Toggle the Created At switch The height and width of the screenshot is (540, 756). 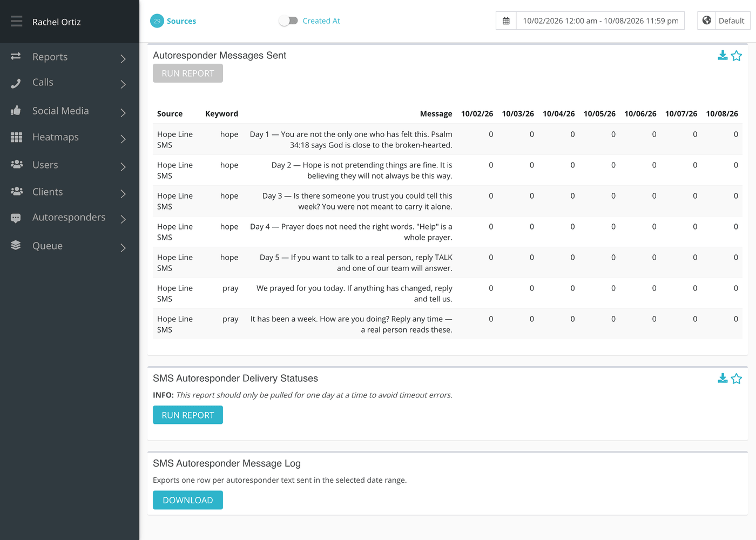pos(288,21)
